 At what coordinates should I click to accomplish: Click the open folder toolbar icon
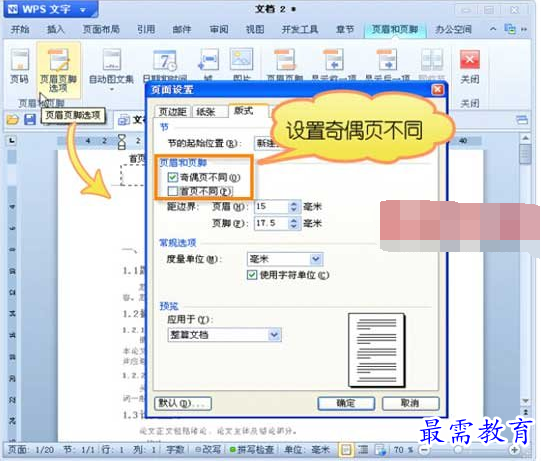(12, 120)
